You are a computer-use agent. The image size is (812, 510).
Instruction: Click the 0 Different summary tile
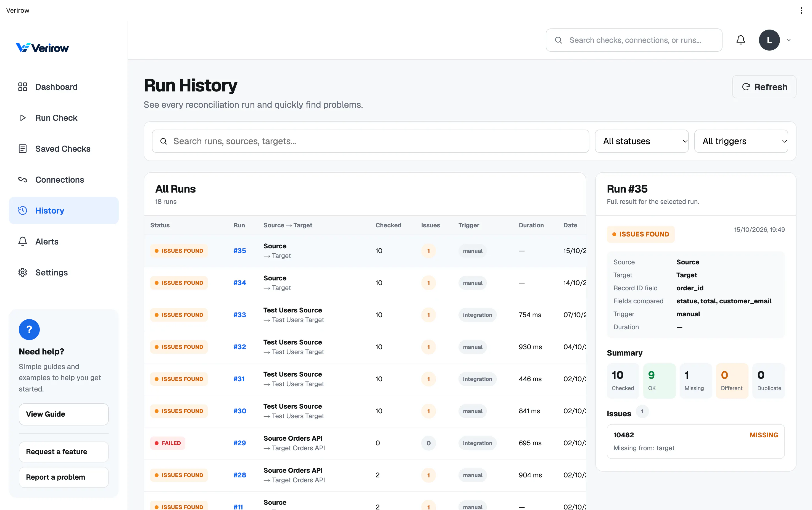point(732,381)
